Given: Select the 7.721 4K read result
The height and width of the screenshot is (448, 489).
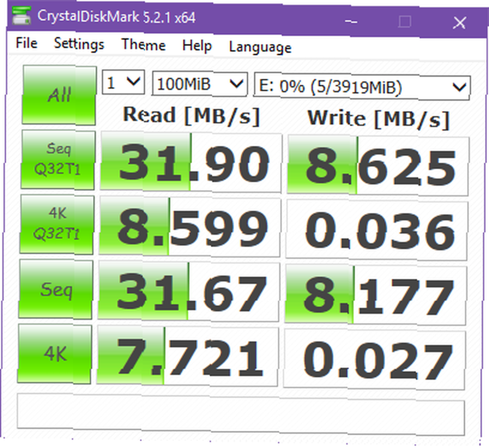Looking at the screenshot, I should 187,357.
